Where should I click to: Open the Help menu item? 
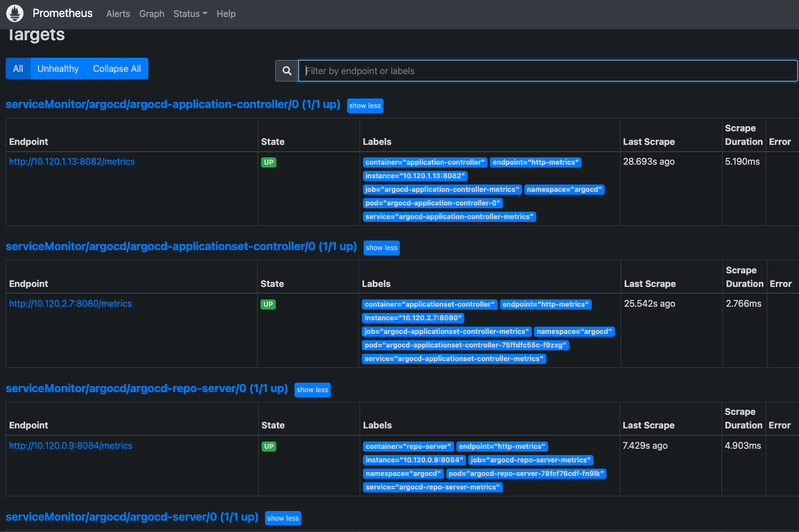coord(226,14)
